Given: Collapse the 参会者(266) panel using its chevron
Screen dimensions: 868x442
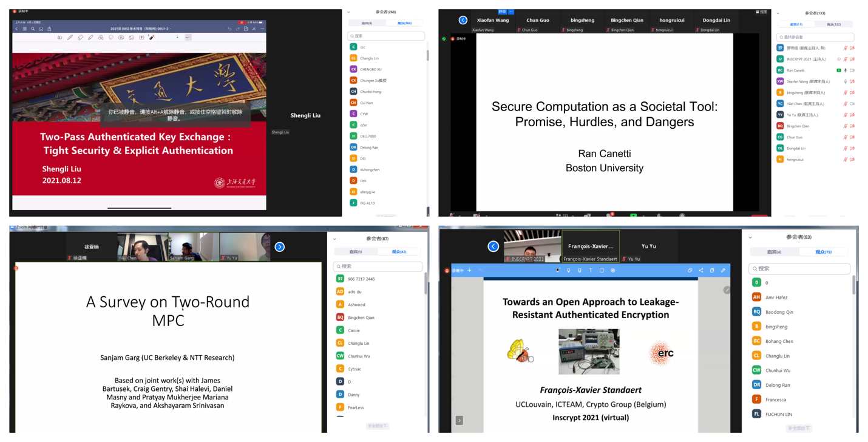Looking at the screenshot, I should pos(348,12).
